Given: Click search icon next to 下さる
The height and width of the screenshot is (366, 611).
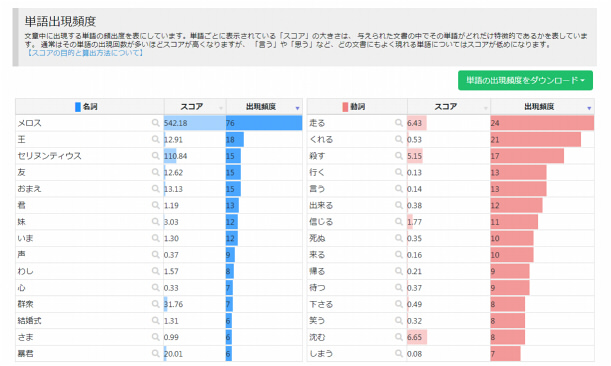Looking at the screenshot, I should 399,304.
